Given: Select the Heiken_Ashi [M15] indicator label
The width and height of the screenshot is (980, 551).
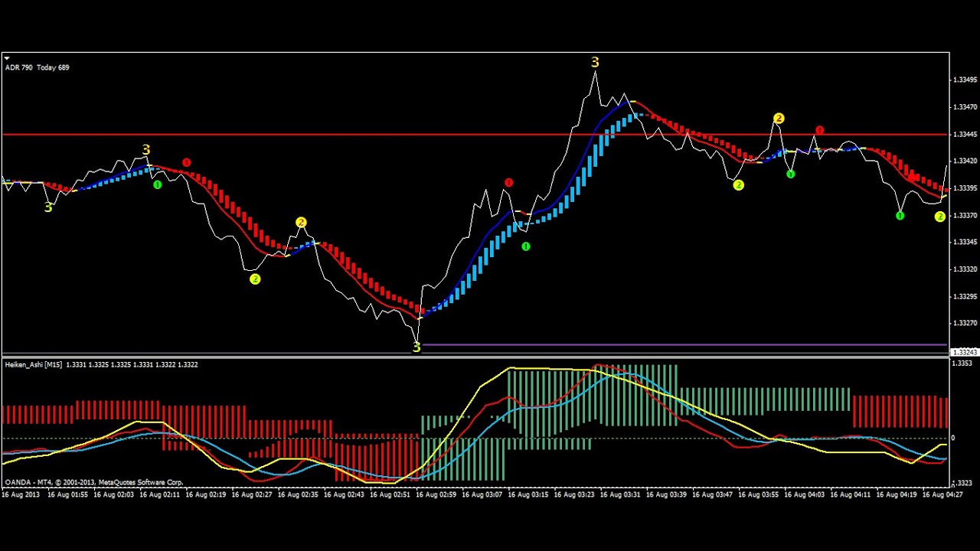Looking at the screenshot, I should [x=34, y=365].
